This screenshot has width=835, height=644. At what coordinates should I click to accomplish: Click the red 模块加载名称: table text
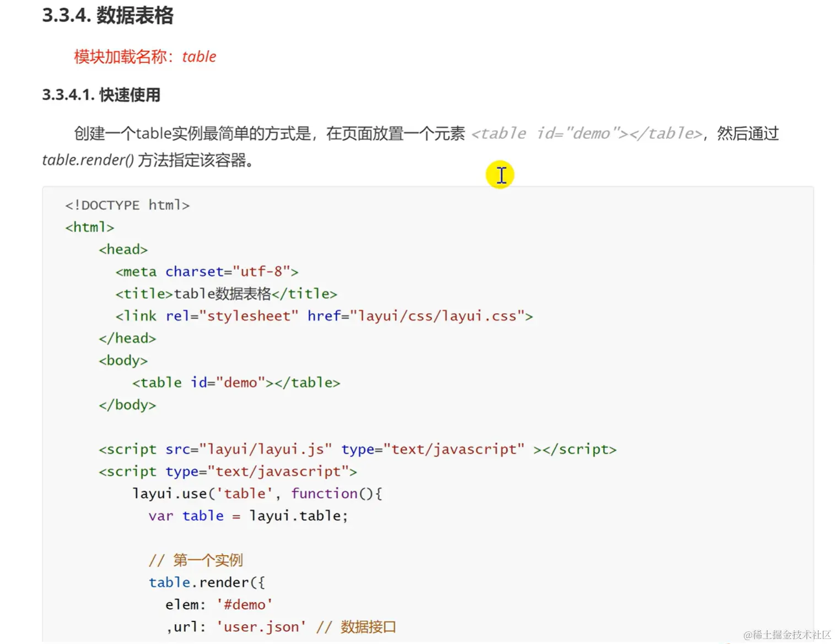pyautogui.click(x=145, y=56)
